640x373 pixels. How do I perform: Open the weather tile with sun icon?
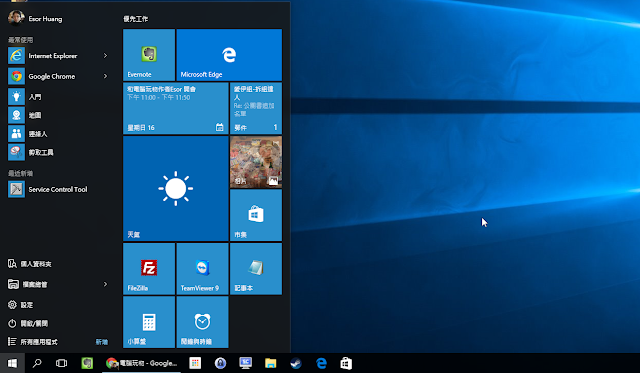tap(176, 189)
